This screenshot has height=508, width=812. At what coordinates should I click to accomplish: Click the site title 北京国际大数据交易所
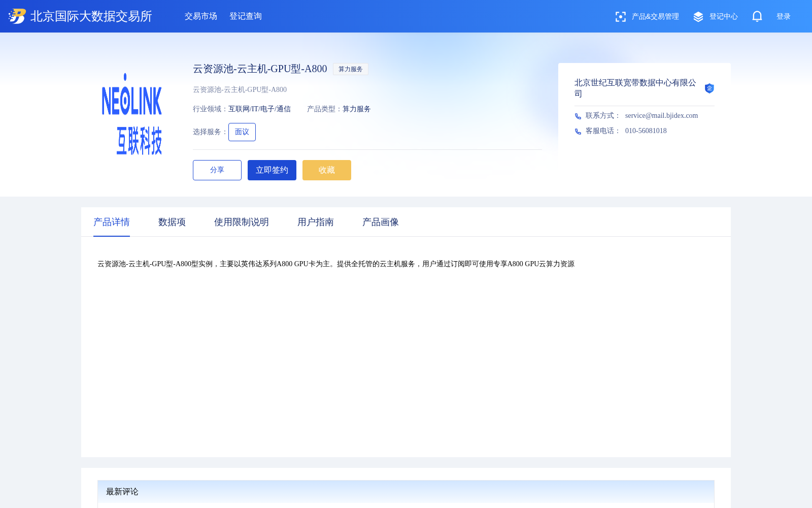(91, 16)
